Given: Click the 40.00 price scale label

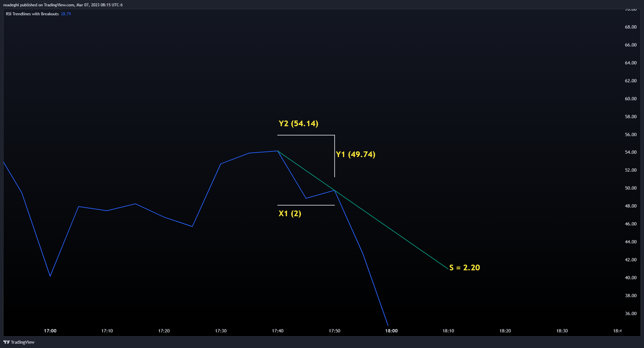Looking at the screenshot, I should coord(631,278).
